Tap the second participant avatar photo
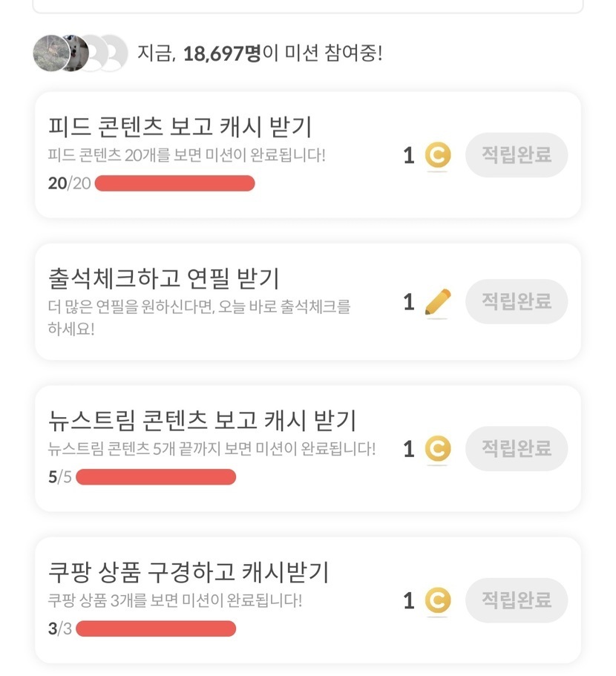The height and width of the screenshot is (676, 616). click(x=75, y=53)
